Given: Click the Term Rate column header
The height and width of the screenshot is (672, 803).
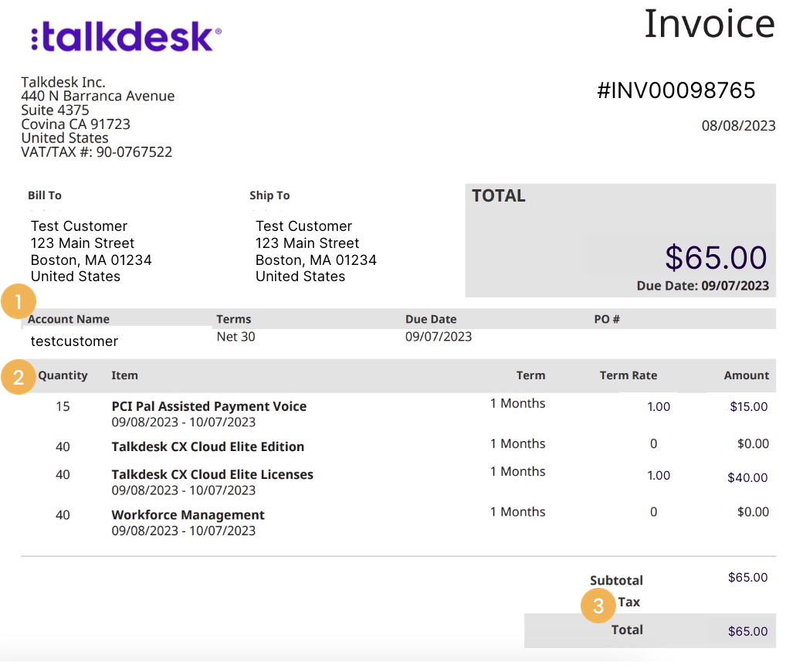Looking at the screenshot, I should point(629,375).
